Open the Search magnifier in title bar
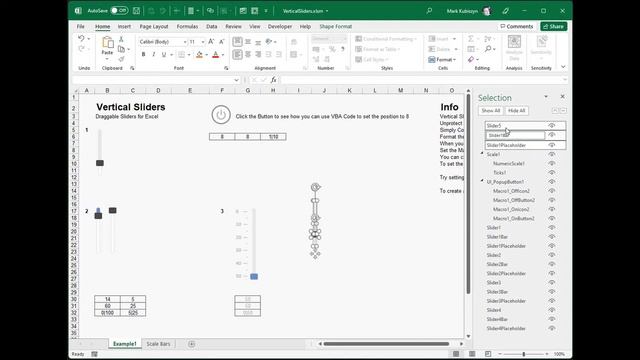640x360 pixels. click(429, 11)
